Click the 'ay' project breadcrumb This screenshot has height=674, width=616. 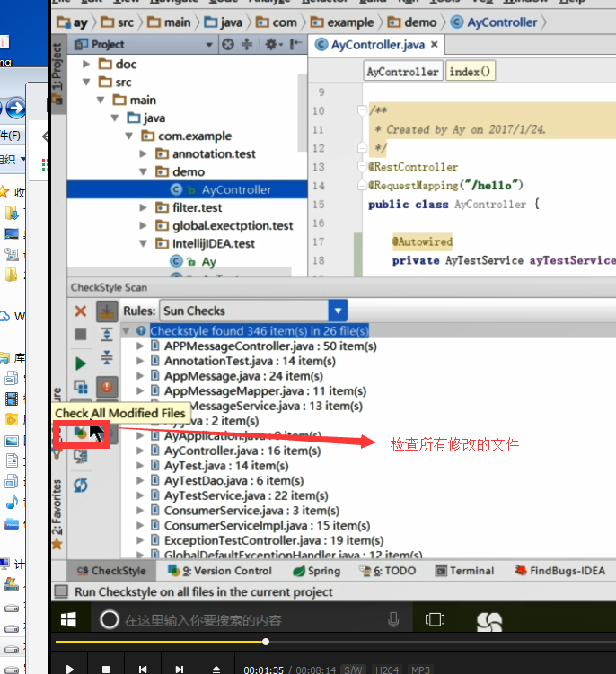click(x=72, y=22)
